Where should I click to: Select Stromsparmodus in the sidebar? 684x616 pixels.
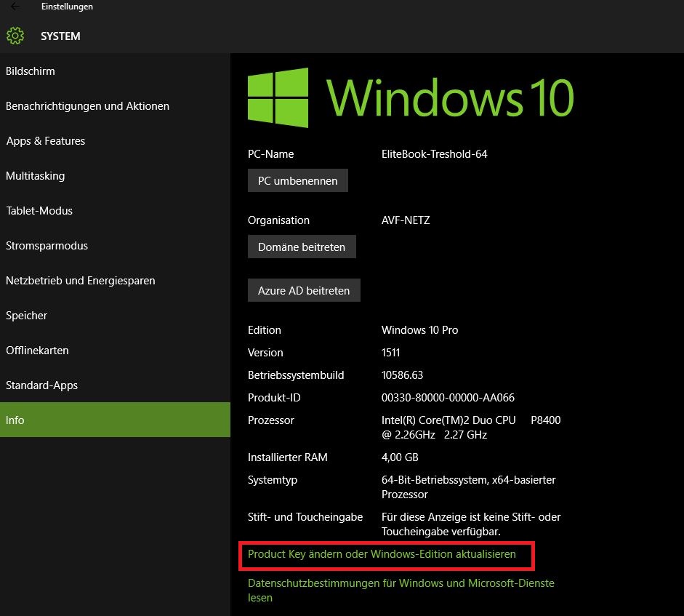[x=115, y=246]
